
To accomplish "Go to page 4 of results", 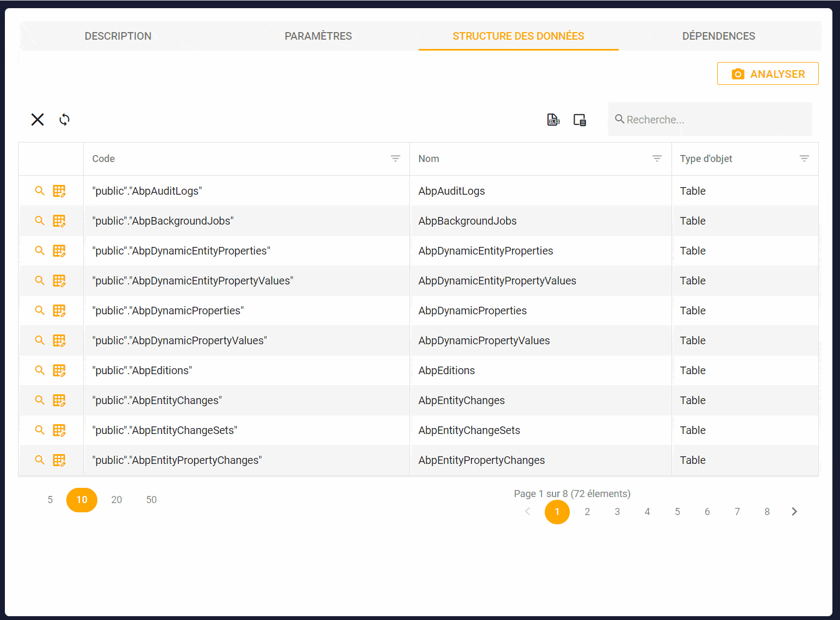I will pyautogui.click(x=647, y=512).
